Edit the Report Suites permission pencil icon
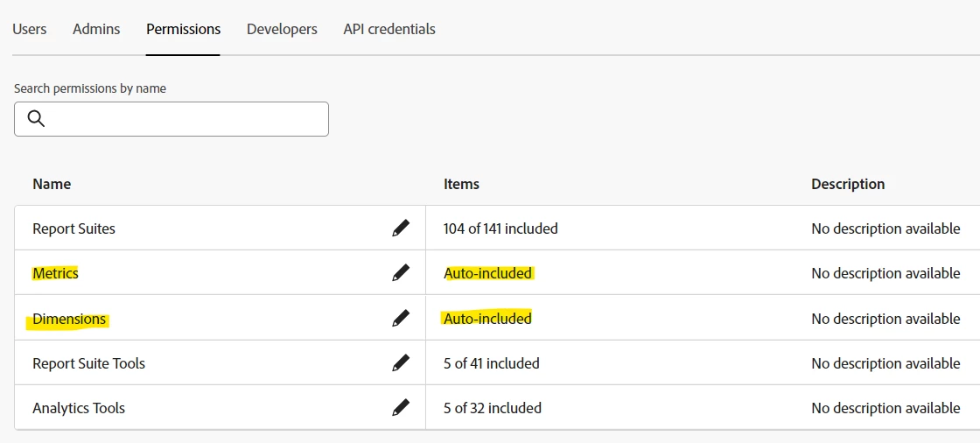 pyautogui.click(x=401, y=229)
